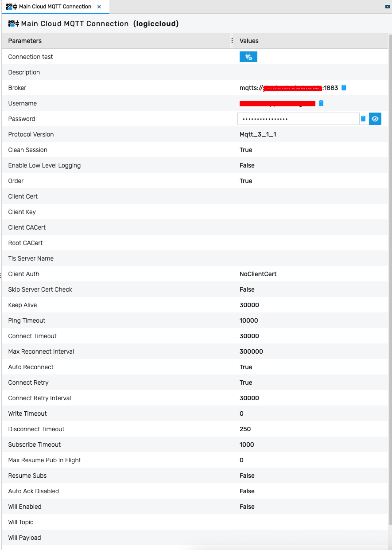The height and width of the screenshot is (550, 392).
Task: Click inside the Password input field
Action: [x=298, y=118]
